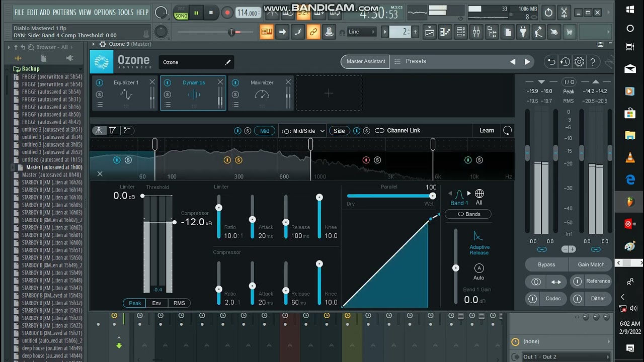Click the Learn button
Viewport: 644px width, 362px height.
[x=487, y=131]
